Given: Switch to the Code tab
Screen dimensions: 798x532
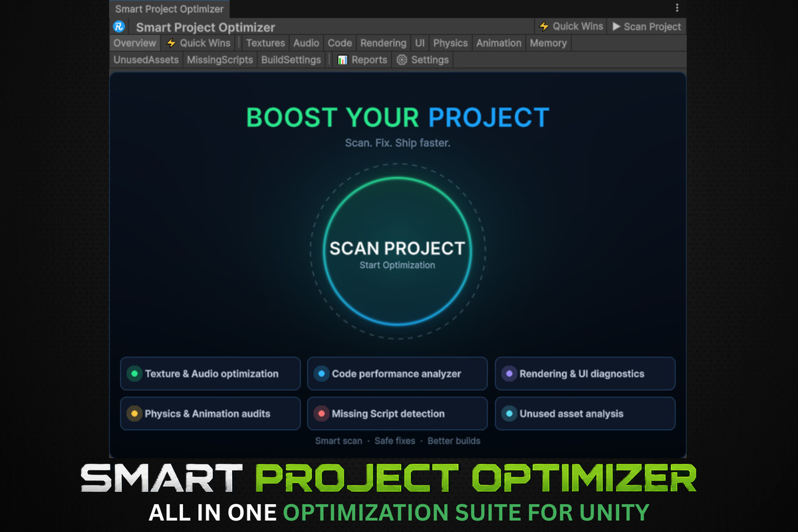Looking at the screenshot, I should pyautogui.click(x=340, y=43).
